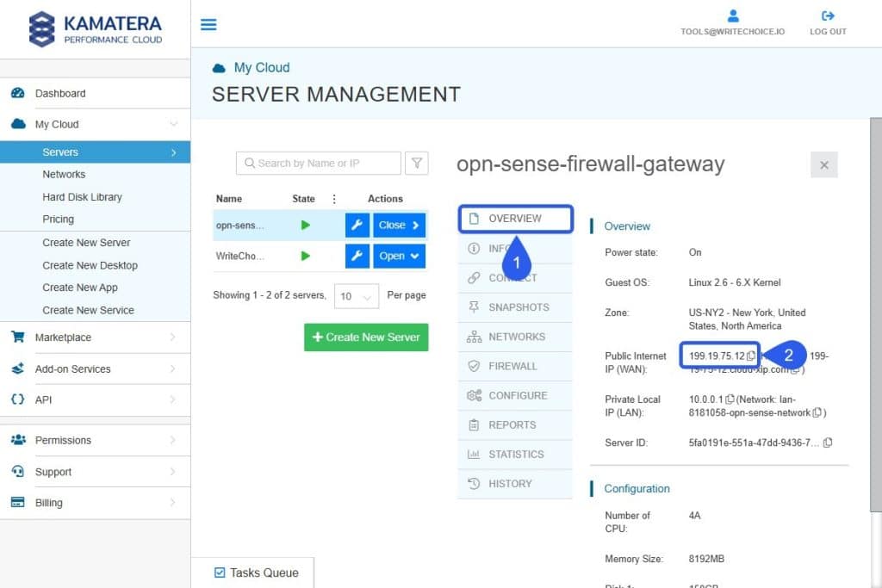Open the per page count dropdown
The width and height of the screenshot is (882, 588).
pos(357,295)
